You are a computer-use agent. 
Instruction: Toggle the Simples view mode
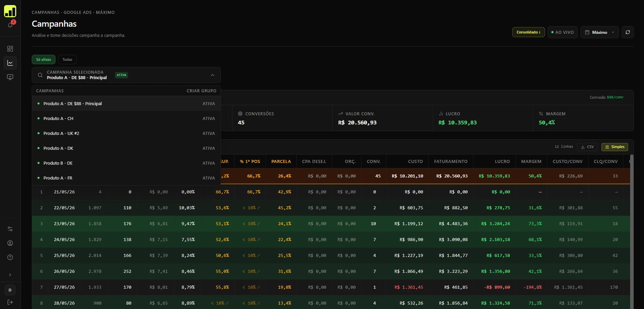[x=615, y=147]
